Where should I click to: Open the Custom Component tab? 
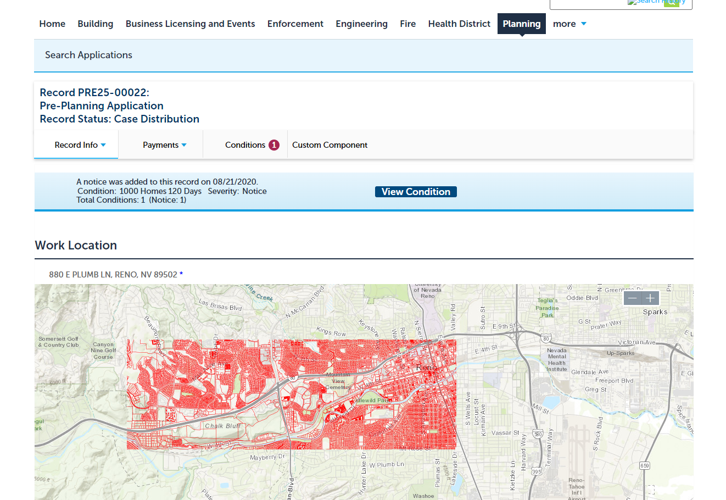click(x=329, y=145)
